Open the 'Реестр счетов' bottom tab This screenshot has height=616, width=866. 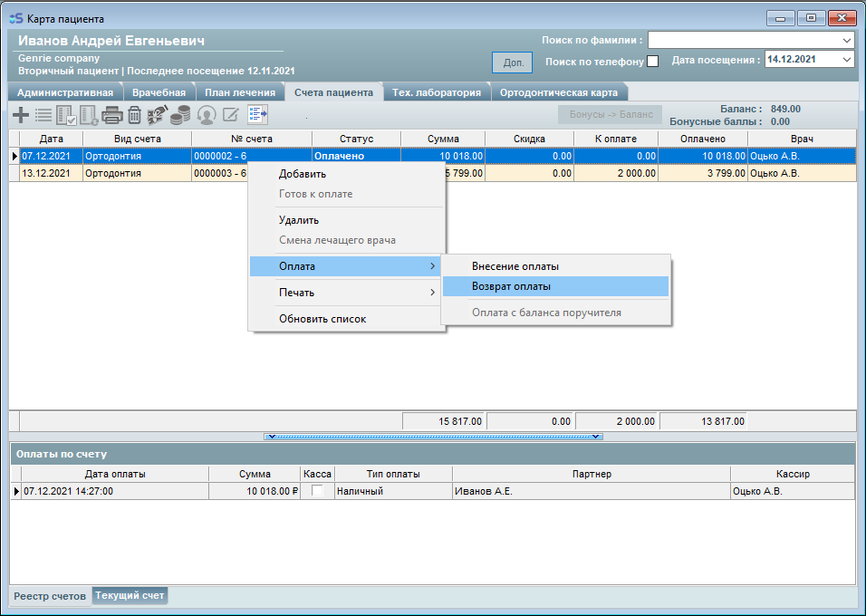pos(50,596)
